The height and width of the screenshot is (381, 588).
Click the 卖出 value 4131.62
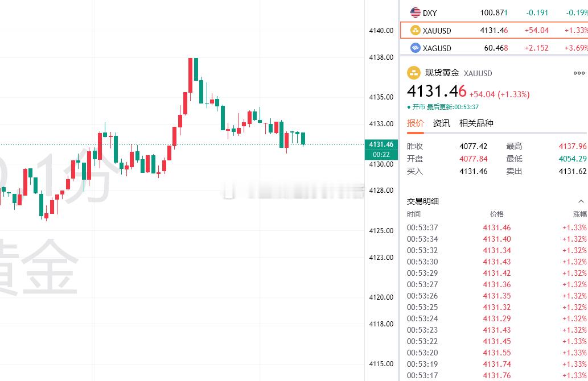(x=573, y=171)
